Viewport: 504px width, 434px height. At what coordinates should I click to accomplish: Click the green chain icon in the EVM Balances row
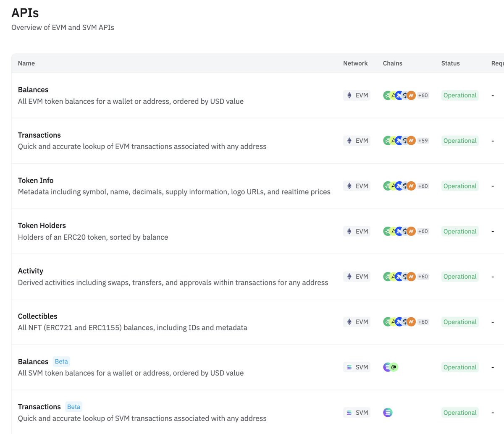[x=387, y=95]
